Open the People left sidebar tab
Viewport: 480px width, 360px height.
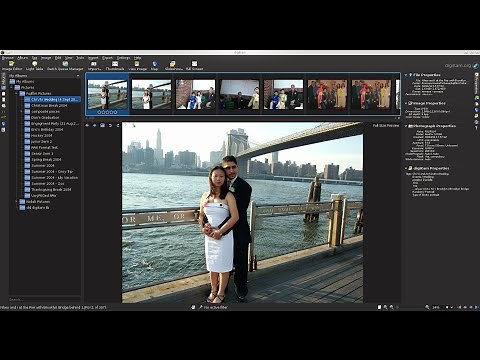click(3, 129)
